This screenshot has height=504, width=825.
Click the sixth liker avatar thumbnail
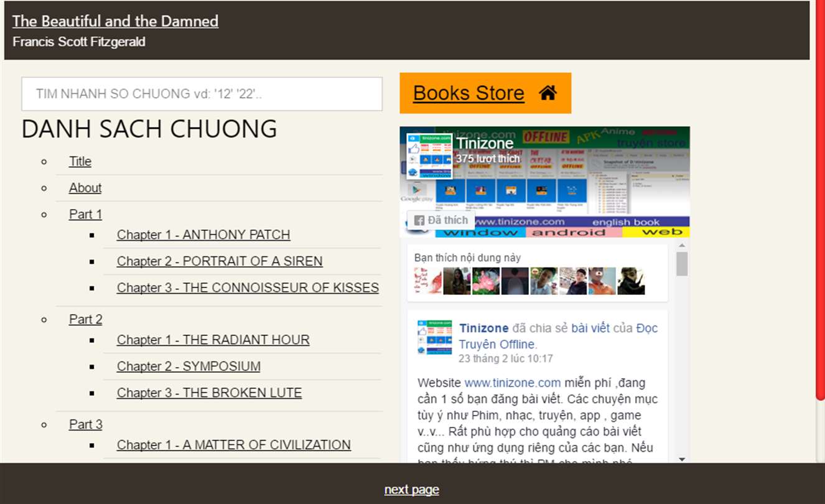(573, 281)
